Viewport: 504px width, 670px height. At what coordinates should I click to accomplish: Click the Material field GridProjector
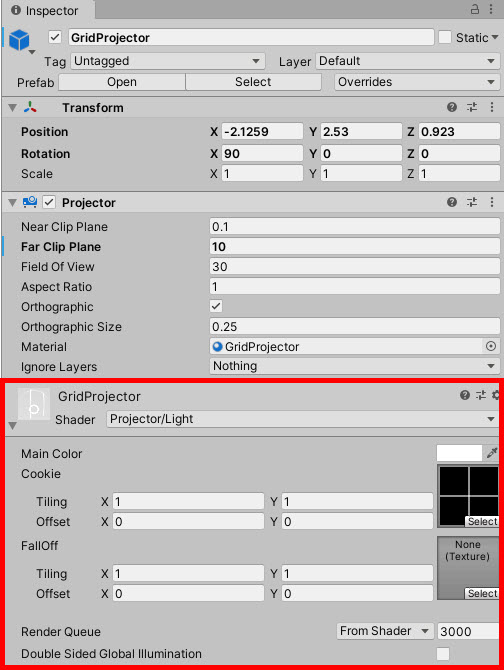tap(347, 346)
